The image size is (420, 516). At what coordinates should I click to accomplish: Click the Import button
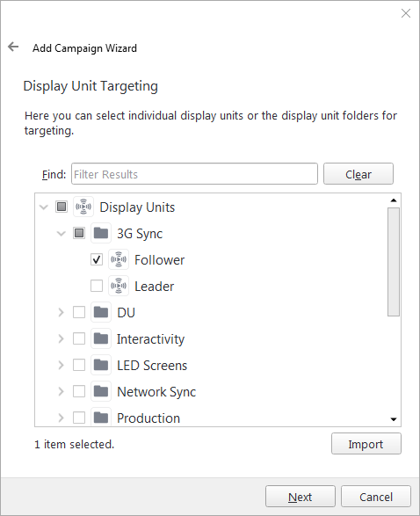(x=366, y=444)
